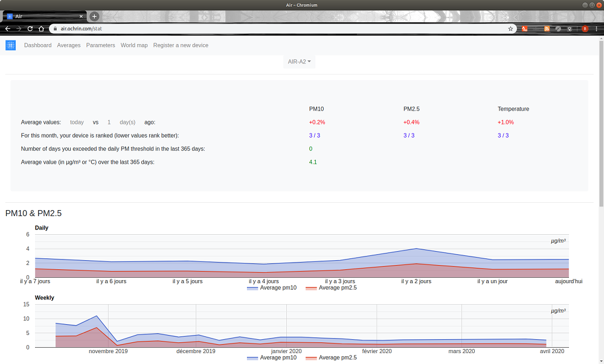Go back using browser back arrow
Screen dimensions: 604x364
pos(7,28)
